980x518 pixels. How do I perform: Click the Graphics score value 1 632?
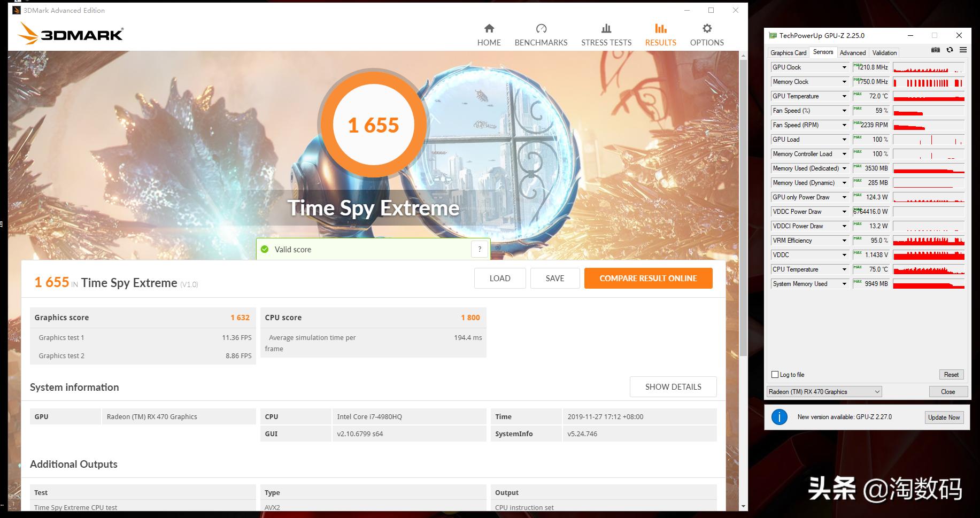240,318
